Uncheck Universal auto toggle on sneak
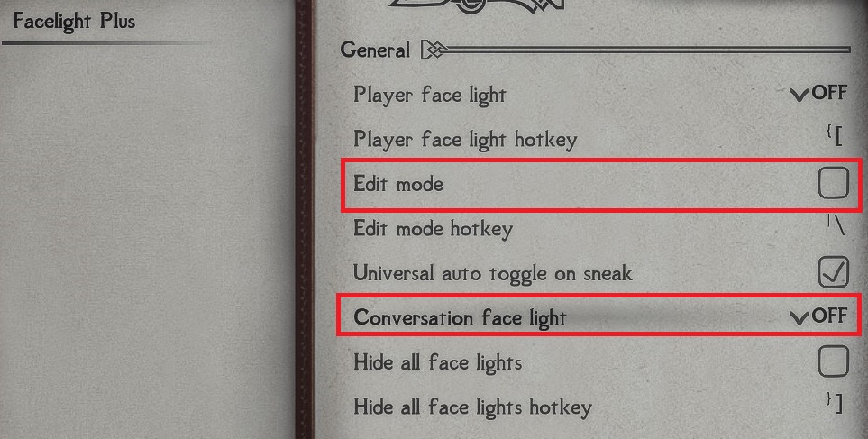868x439 pixels. 833,272
